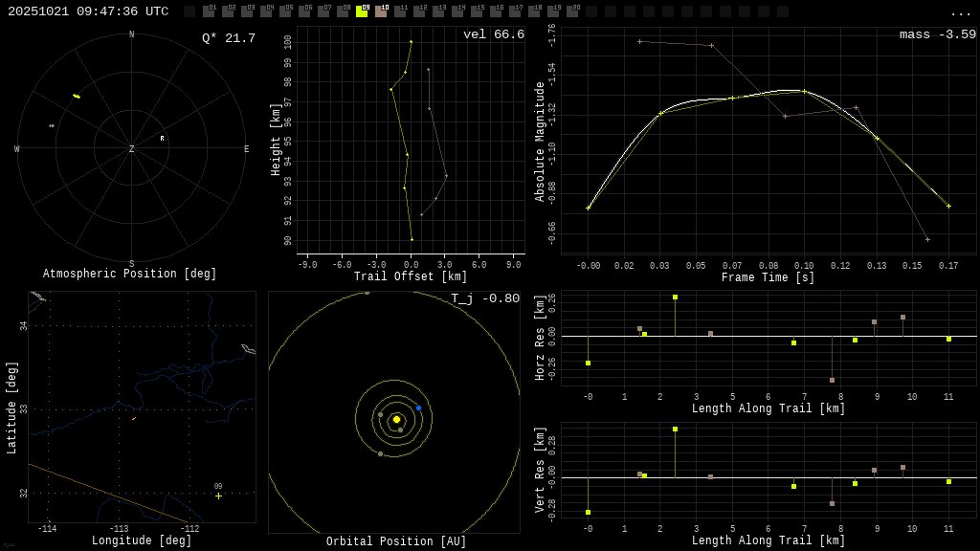The width and height of the screenshot is (980, 551).
Task: Click the yellow Sun in orbital plot
Action: click(x=396, y=419)
